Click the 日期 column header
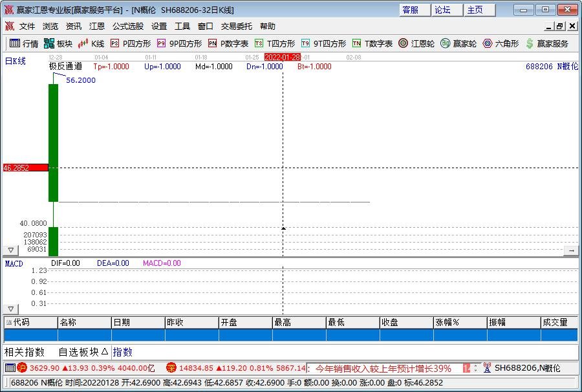The width and height of the screenshot is (582, 392). point(138,323)
